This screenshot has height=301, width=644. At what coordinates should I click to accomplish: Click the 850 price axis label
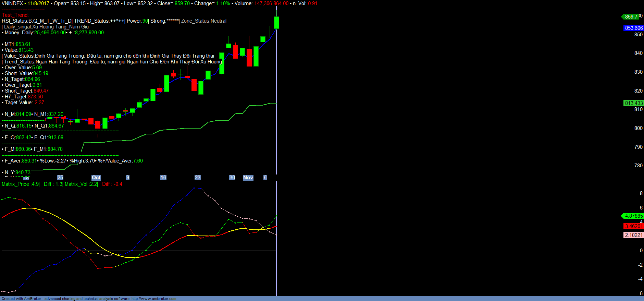(638, 35)
